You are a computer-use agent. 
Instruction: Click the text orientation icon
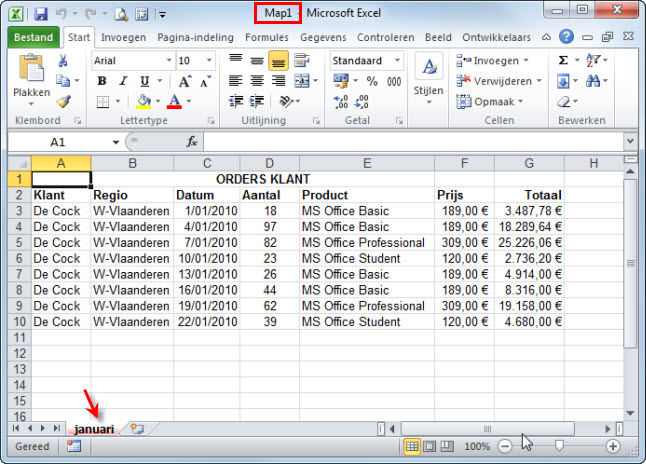[x=286, y=101]
